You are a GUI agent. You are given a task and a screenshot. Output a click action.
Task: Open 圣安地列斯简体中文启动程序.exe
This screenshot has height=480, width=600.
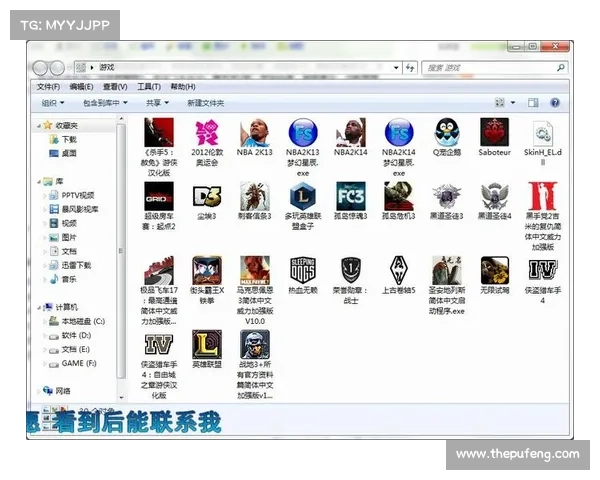point(447,270)
